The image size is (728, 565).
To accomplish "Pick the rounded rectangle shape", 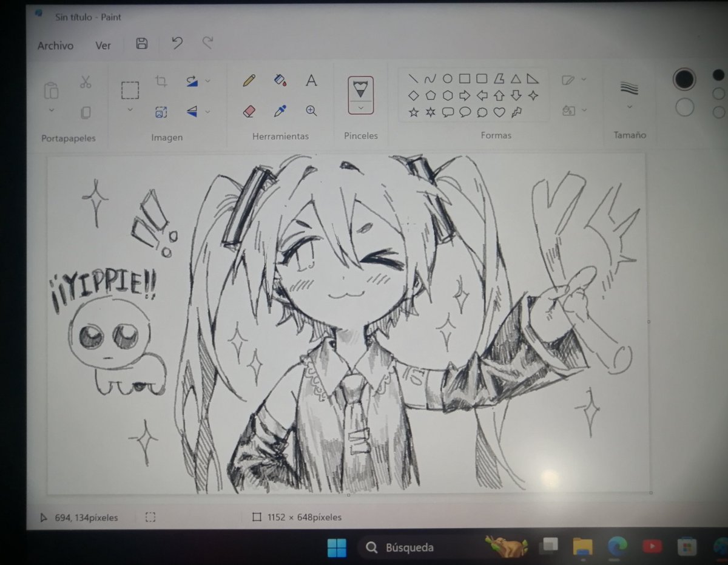I will click(482, 79).
